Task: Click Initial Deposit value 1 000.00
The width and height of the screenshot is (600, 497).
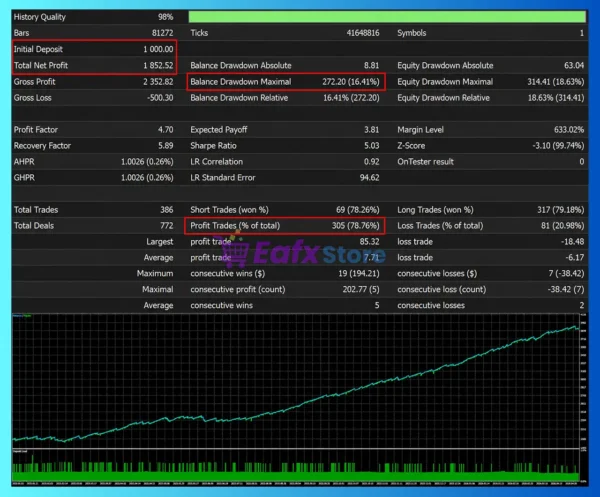Action: tap(158, 49)
